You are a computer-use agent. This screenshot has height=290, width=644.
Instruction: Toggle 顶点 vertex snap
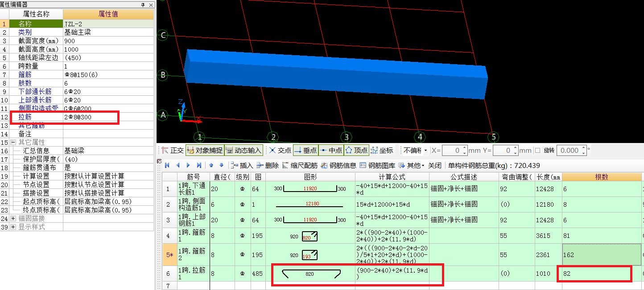[x=357, y=151]
